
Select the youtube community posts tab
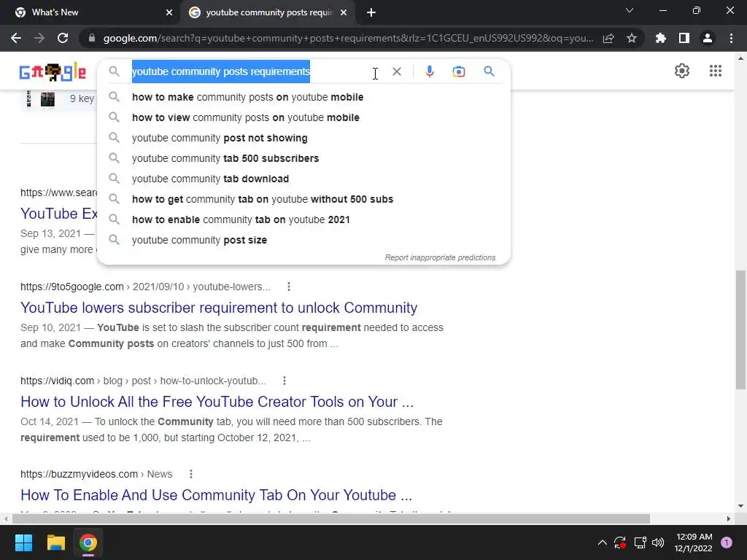(x=267, y=12)
